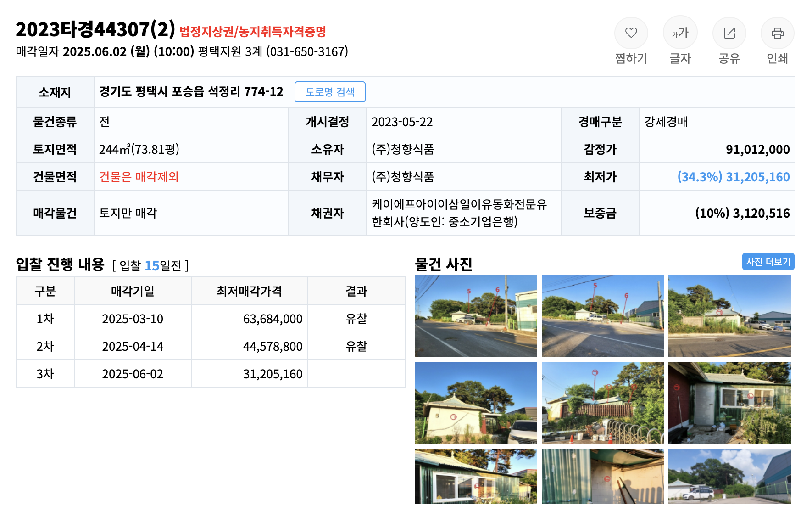
Task: Click the 공유 share icon
Action: click(729, 33)
